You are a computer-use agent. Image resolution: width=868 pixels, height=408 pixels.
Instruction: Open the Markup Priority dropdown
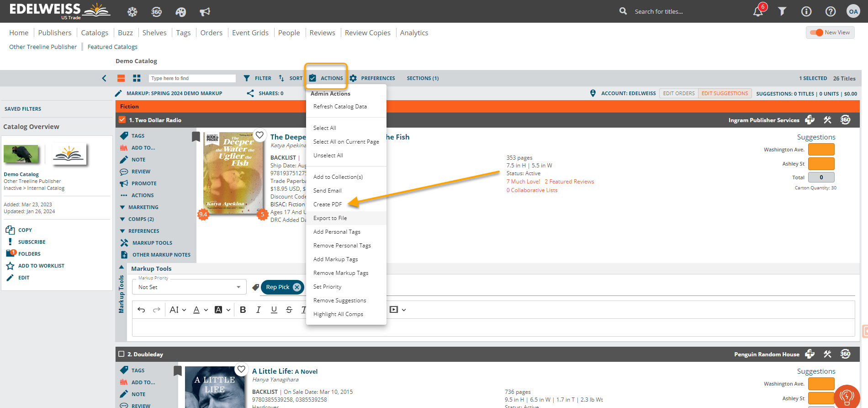(x=189, y=287)
